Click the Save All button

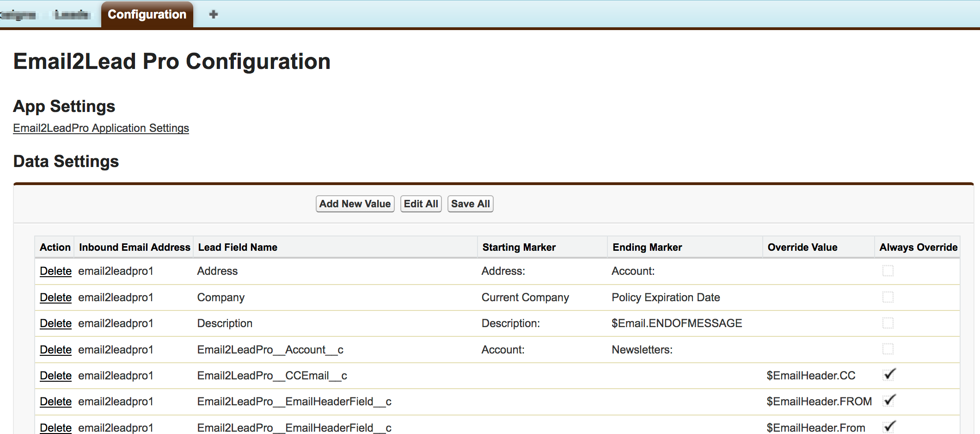pyautogui.click(x=470, y=204)
